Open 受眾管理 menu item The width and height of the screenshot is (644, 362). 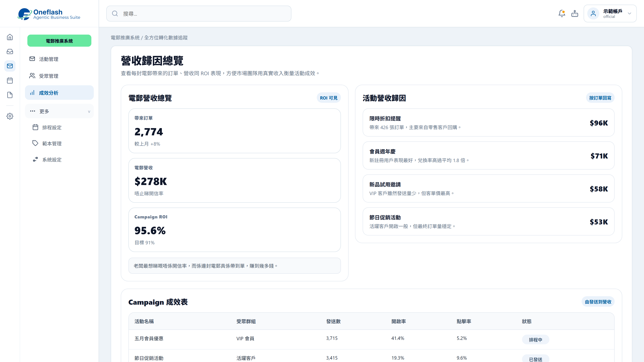tap(59, 76)
